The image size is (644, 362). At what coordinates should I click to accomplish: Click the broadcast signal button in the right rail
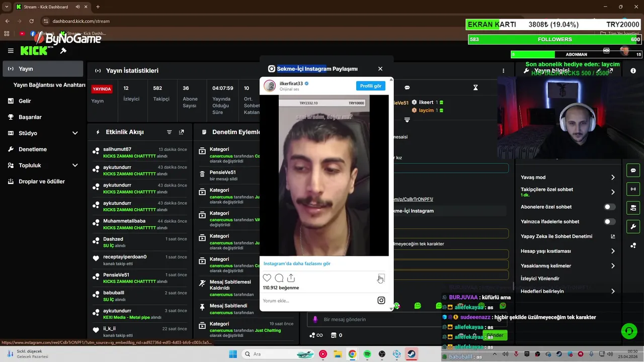[633, 189]
